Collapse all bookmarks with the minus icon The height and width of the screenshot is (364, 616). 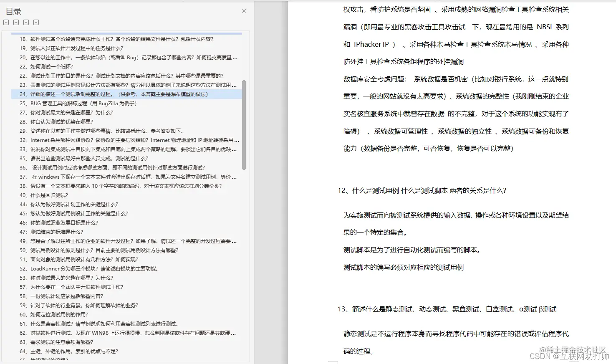(x=35, y=22)
